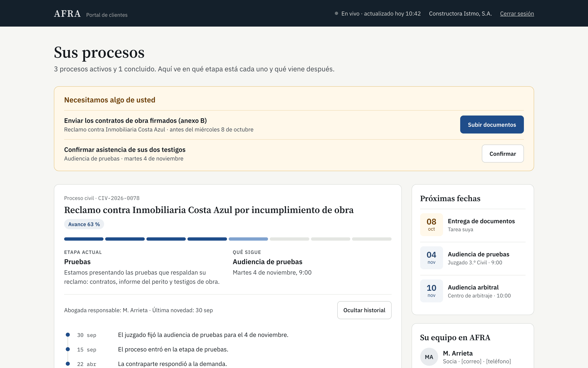Screen dimensions: 588x368
Task: Open Audiencia arbitral date entry
Action: pyautogui.click(x=473, y=291)
